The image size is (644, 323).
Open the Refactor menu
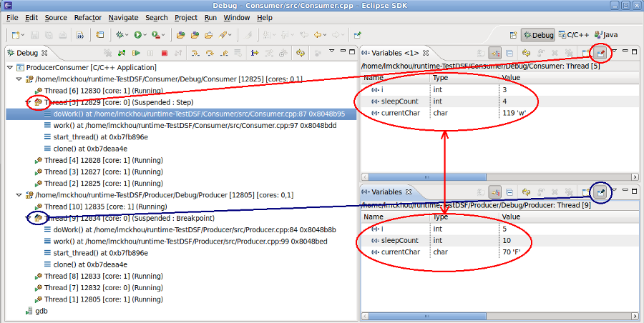(x=87, y=18)
